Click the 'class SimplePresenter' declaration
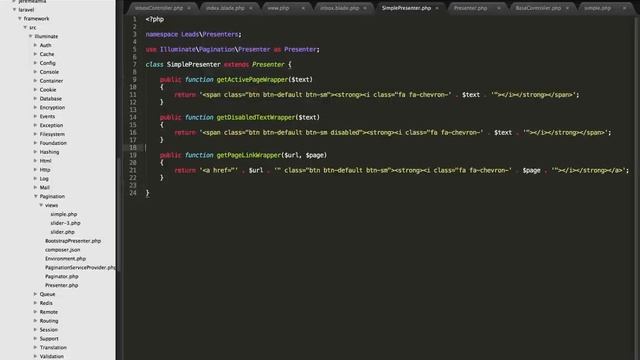 (x=183, y=64)
